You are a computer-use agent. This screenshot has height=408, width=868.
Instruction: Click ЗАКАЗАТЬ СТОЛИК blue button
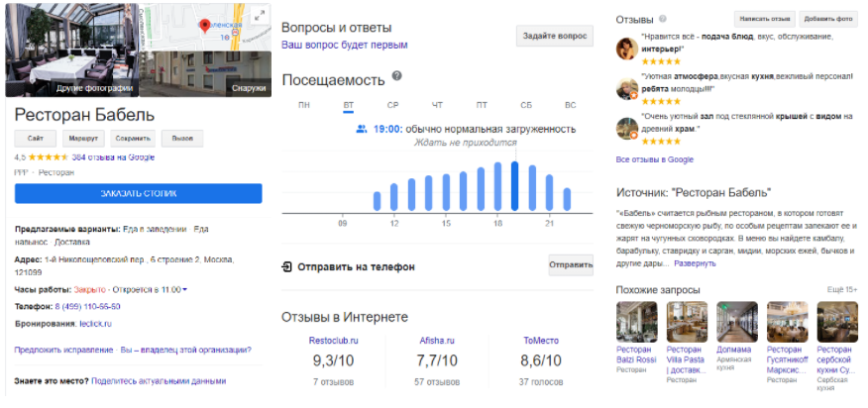tap(139, 194)
